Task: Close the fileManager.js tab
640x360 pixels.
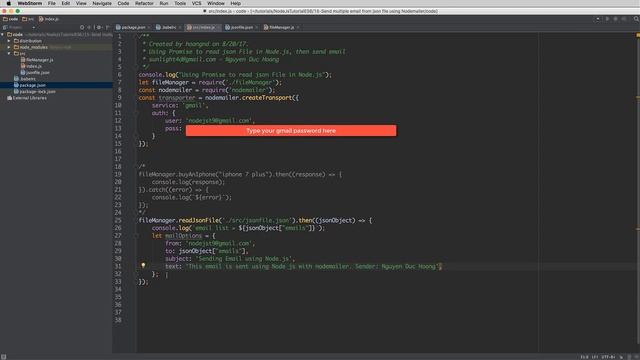Action: [298, 27]
